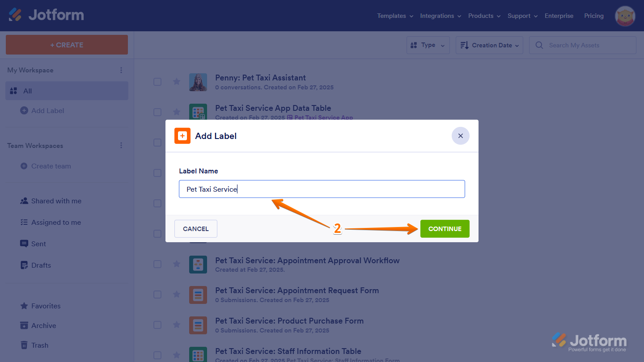The height and width of the screenshot is (362, 644).
Task: Open Team Workspaces three-dot options menu
Action: point(121,146)
